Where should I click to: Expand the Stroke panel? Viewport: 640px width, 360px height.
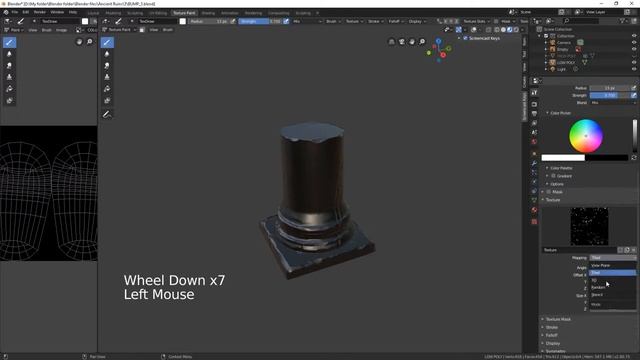pyautogui.click(x=551, y=327)
